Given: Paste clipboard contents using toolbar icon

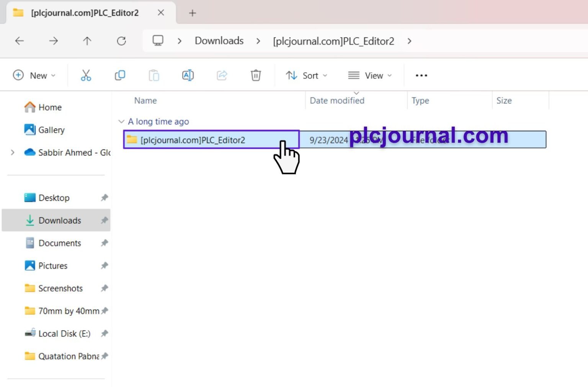Looking at the screenshot, I should 154,75.
